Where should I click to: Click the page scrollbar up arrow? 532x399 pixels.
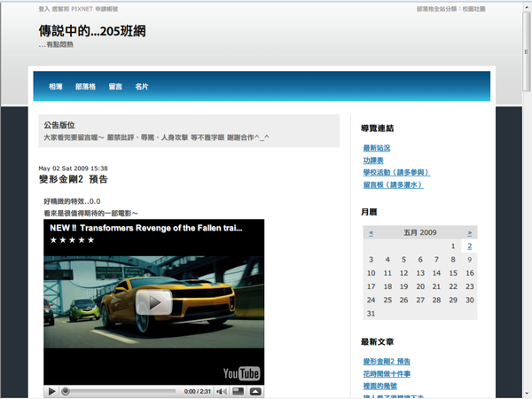point(527,6)
